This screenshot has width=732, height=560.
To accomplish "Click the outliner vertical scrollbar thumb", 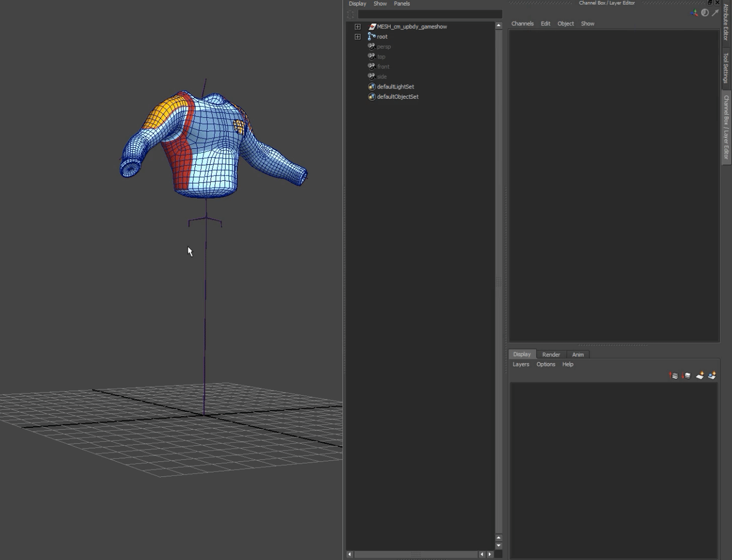I will coord(499,282).
